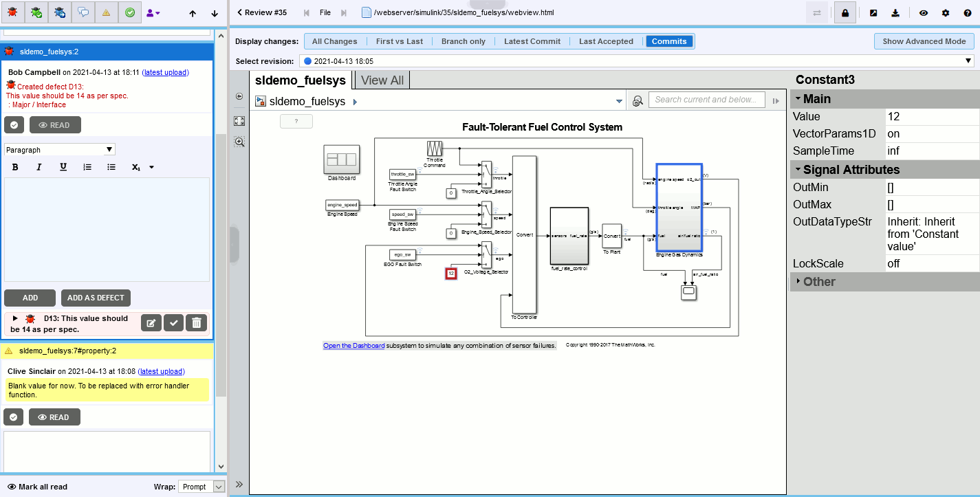The width and height of the screenshot is (980, 497).
Task: Click Show Advanced Mode button
Action: (x=924, y=41)
